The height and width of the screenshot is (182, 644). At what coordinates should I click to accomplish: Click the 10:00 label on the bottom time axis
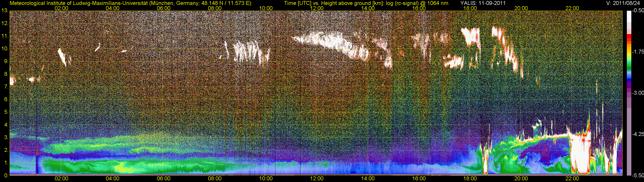coord(266,179)
